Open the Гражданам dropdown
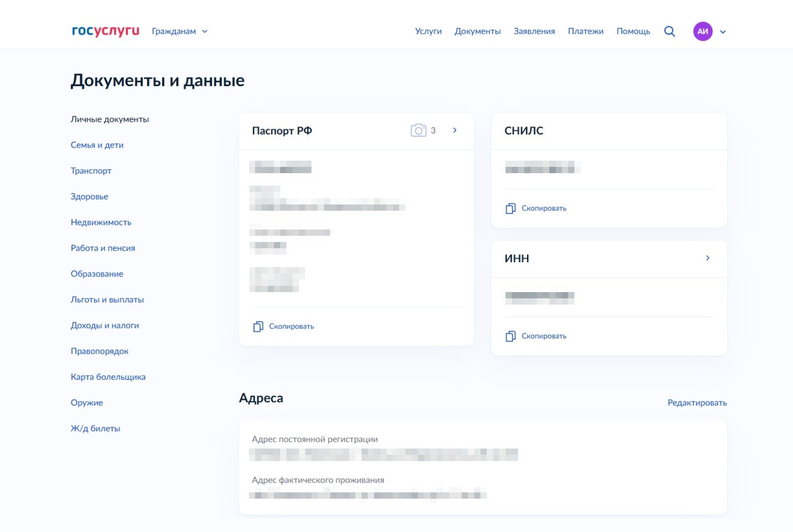This screenshot has height=532, width=793. point(179,31)
